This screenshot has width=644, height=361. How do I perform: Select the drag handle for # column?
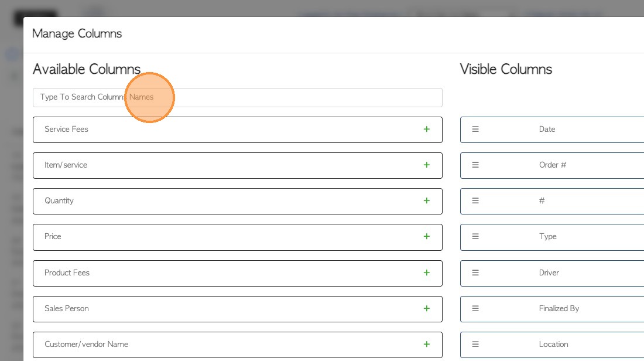coord(475,201)
